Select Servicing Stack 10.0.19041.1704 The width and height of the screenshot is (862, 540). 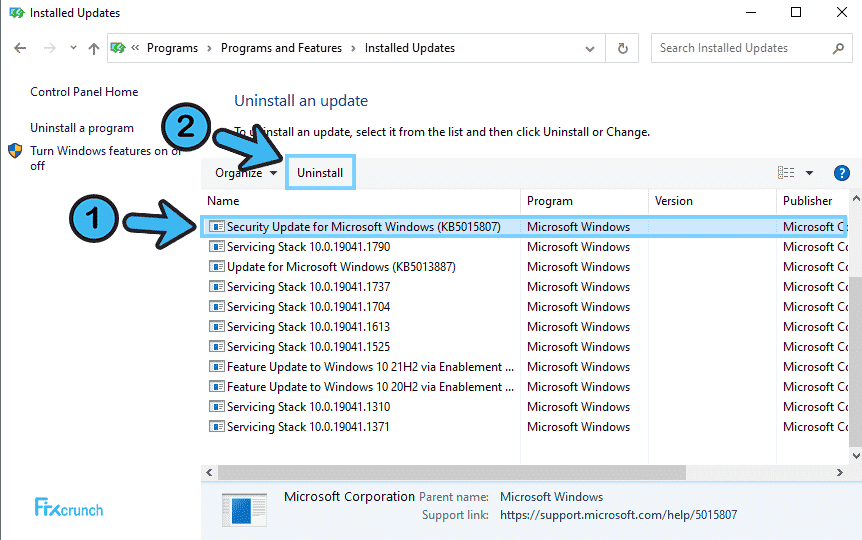tap(524, 307)
